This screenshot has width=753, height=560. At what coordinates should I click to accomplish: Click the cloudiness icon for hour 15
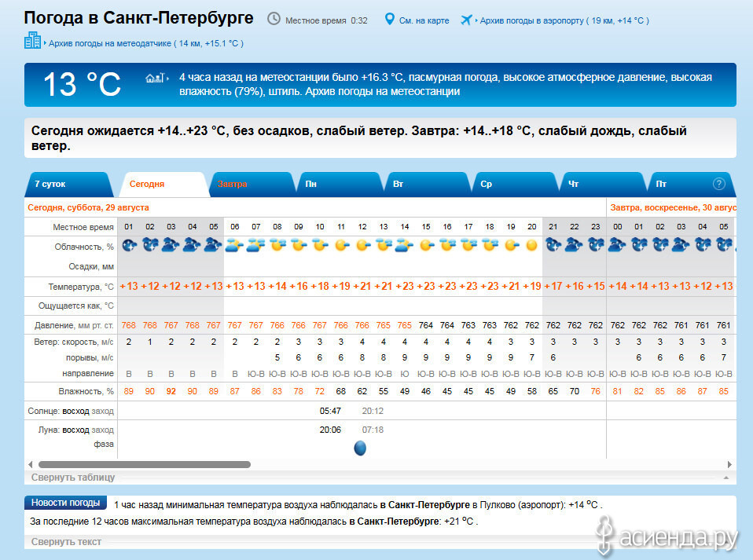426,246
